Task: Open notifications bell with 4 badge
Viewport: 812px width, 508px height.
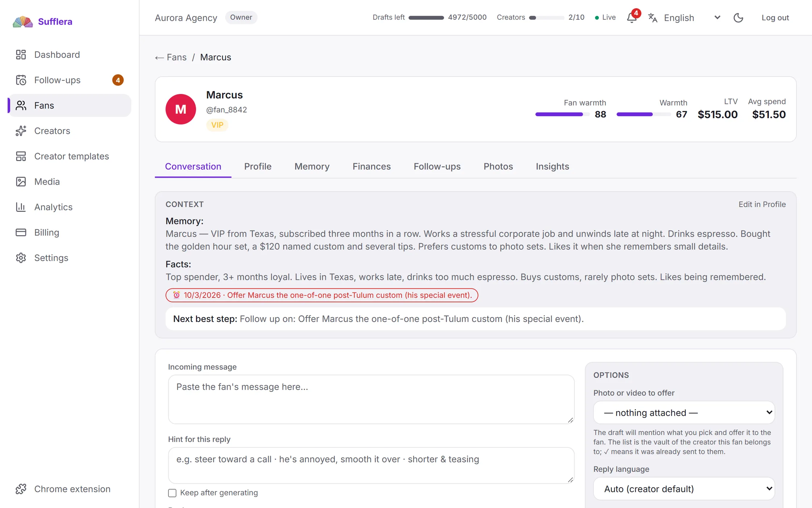Action: [x=632, y=17]
